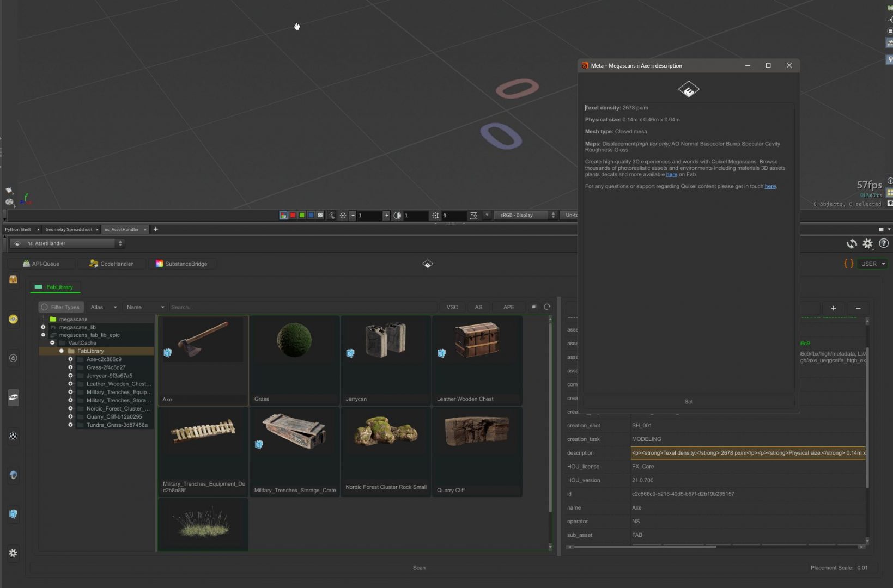The height and width of the screenshot is (588, 893).
Task: Click the checkered sphere sidebar icon
Action: 13,436
